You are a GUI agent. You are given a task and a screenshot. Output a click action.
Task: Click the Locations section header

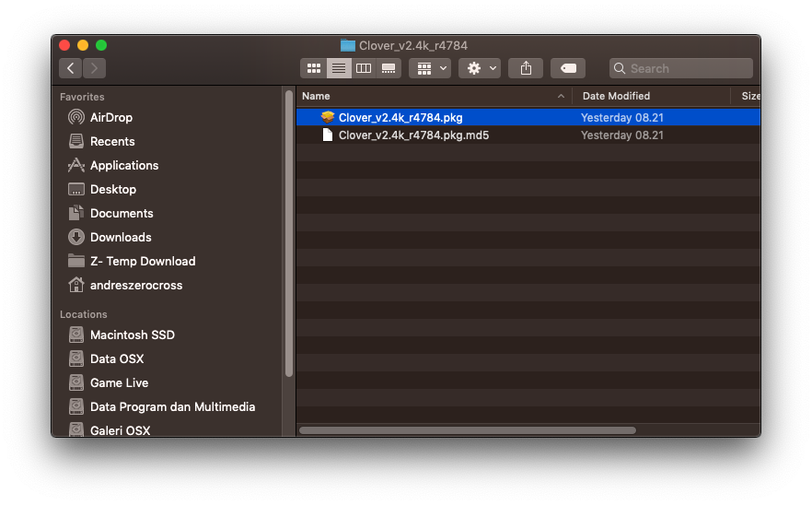tap(84, 314)
